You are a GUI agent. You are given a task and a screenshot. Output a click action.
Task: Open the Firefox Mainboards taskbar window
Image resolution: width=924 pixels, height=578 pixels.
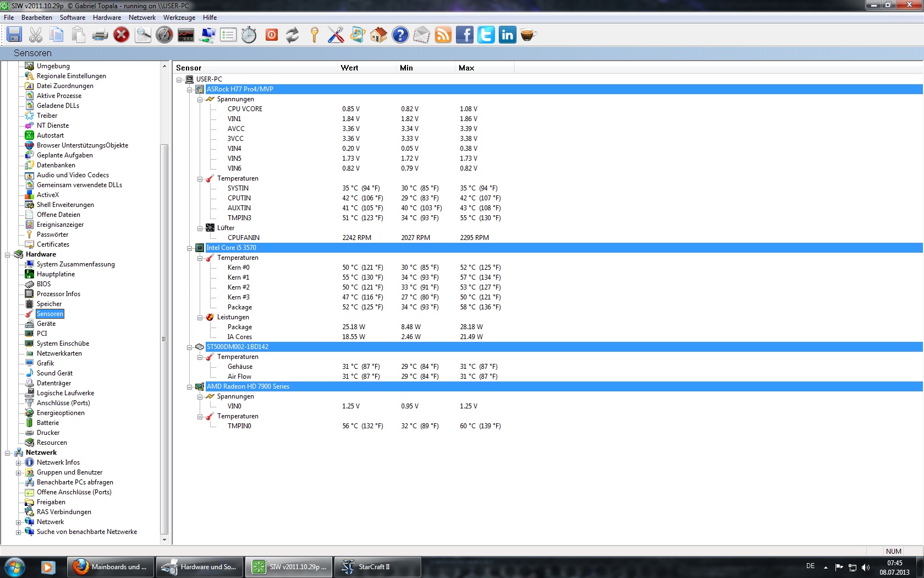(111, 567)
